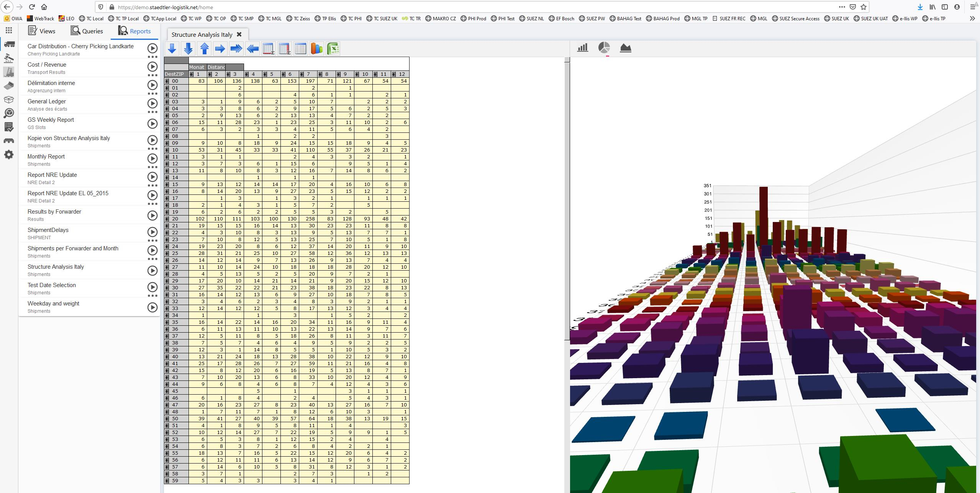This screenshot has height=493, width=980.
Task: Run the Cost / Revenue report
Action: (152, 67)
